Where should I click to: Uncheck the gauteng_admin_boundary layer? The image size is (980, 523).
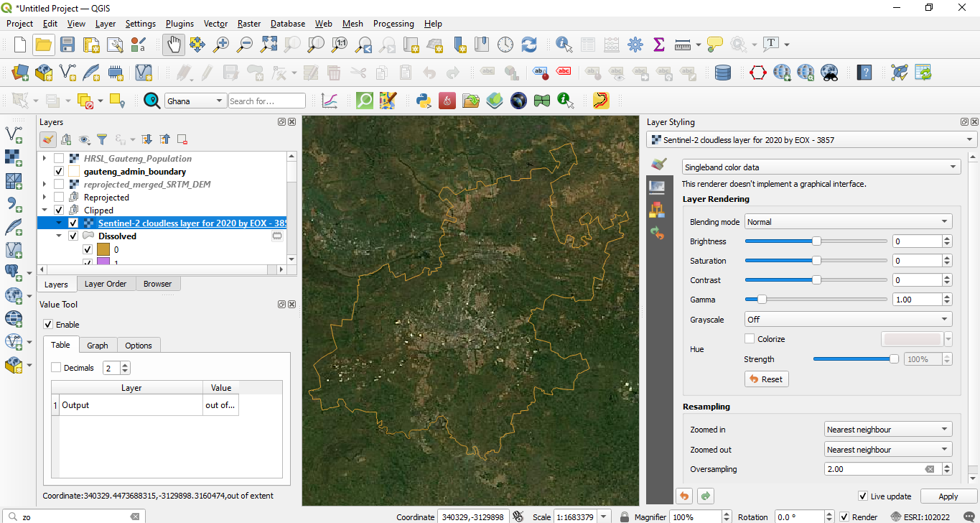pyautogui.click(x=59, y=171)
